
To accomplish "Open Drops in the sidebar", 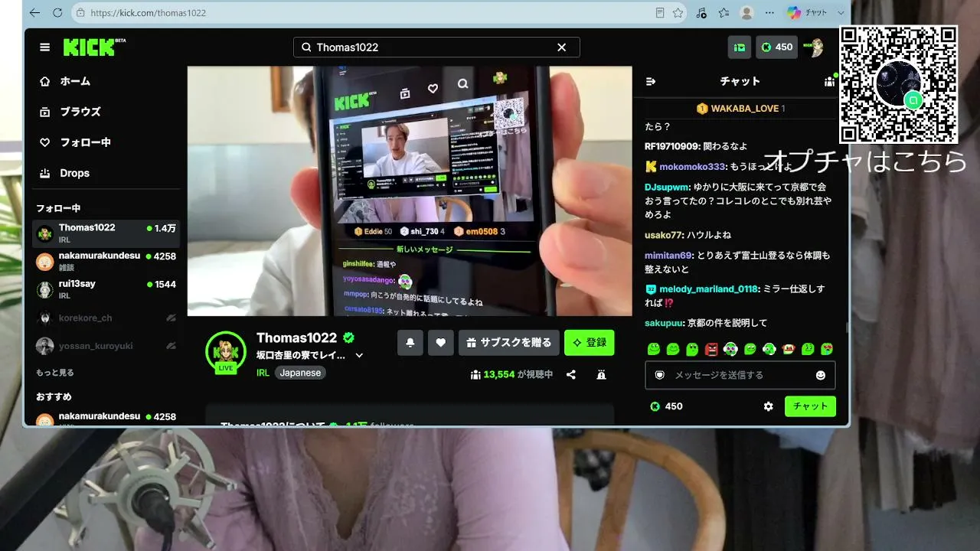I will pos(106,173).
